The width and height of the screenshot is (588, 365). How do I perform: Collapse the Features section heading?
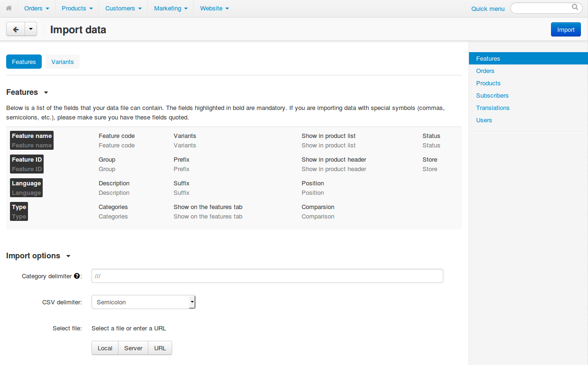click(28, 92)
